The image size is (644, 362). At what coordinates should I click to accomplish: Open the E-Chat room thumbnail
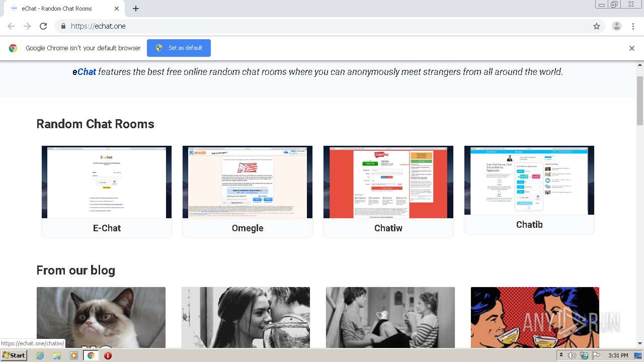pyautogui.click(x=107, y=182)
